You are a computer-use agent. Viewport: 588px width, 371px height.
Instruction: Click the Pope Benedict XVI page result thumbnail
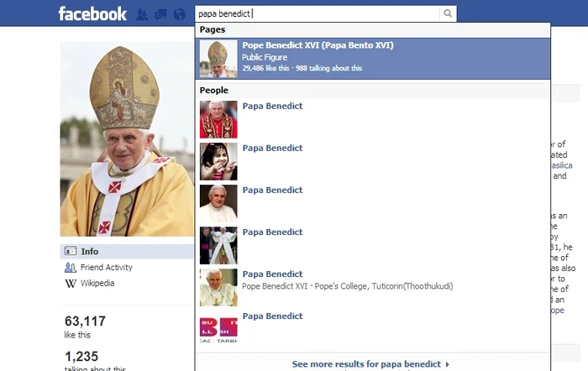(218, 59)
